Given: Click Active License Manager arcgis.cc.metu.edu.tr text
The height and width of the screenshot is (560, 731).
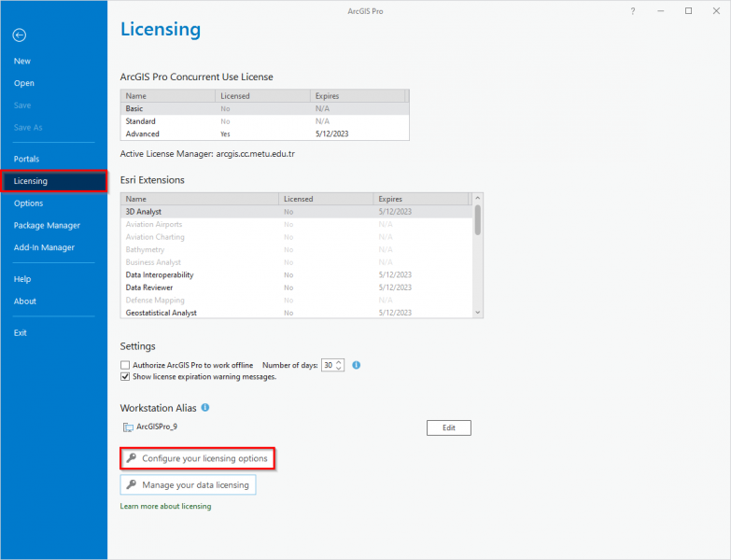Looking at the screenshot, I should [x=207, y=154].
